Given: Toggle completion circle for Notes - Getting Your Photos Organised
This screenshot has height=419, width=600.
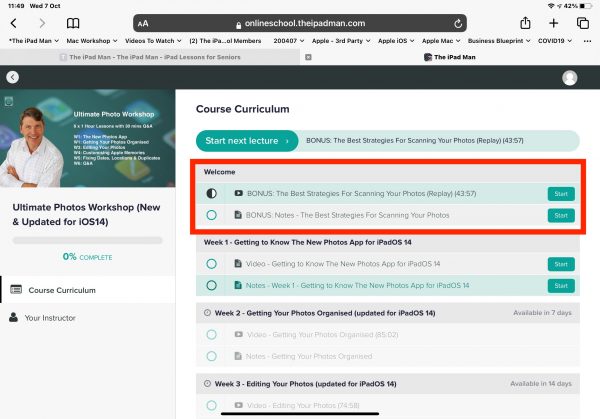Looking at the screenshot, I should pos(212,356).
